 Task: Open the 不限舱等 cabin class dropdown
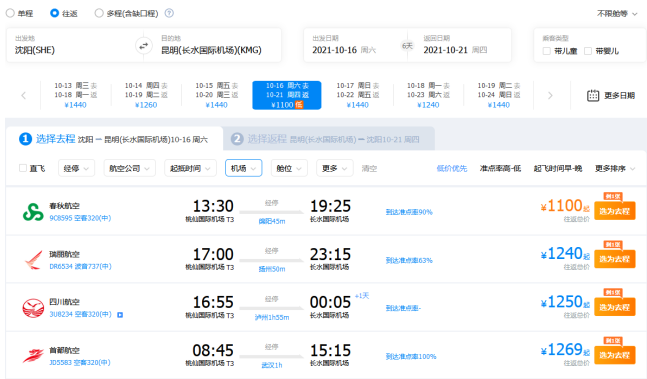(x=617, y=14)
